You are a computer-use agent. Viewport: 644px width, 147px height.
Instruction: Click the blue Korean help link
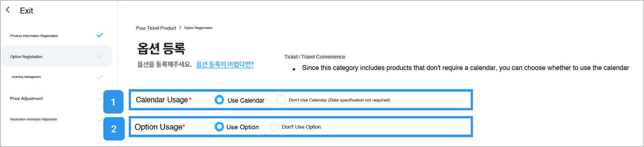click(225, 64)
